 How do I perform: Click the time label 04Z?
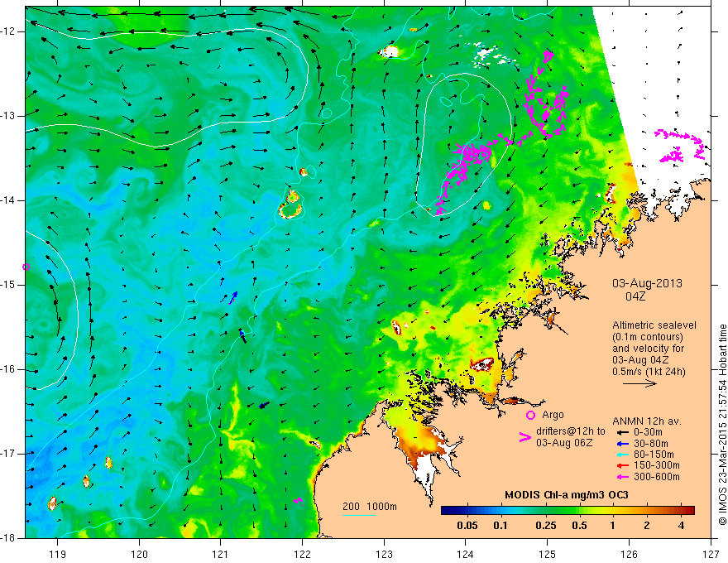point(635,296)
